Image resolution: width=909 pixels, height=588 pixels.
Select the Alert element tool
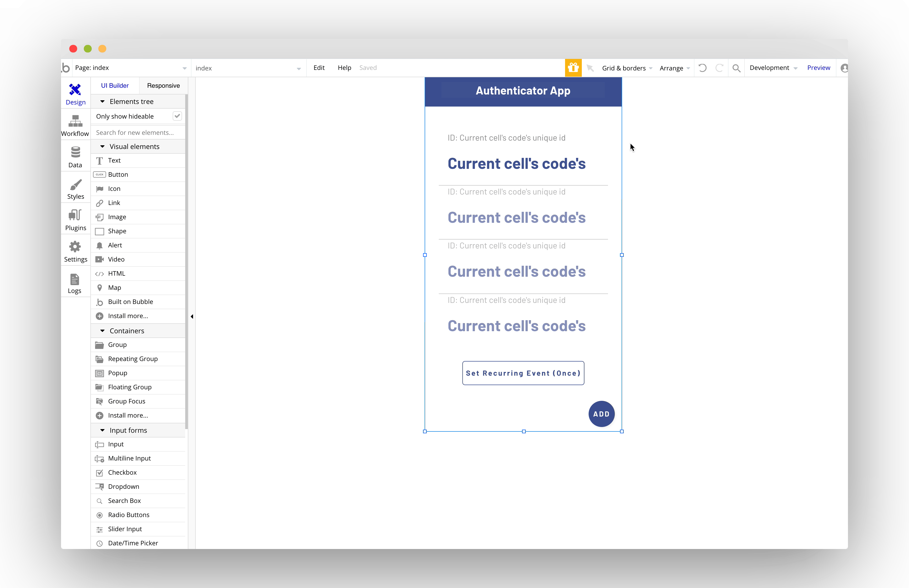click(138, 245)
